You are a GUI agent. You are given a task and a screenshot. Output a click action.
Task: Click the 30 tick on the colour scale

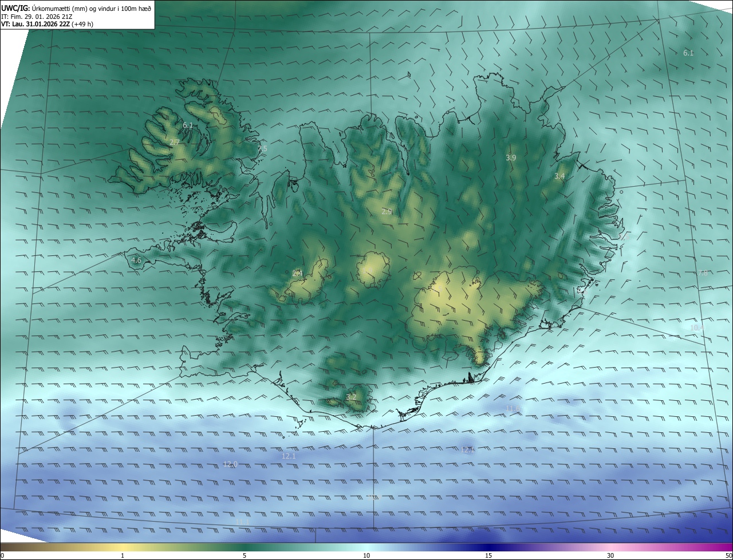click(610, 555)
